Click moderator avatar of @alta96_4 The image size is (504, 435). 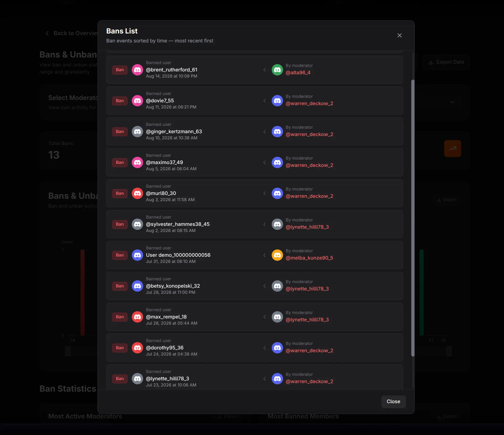tap(277, 70)
